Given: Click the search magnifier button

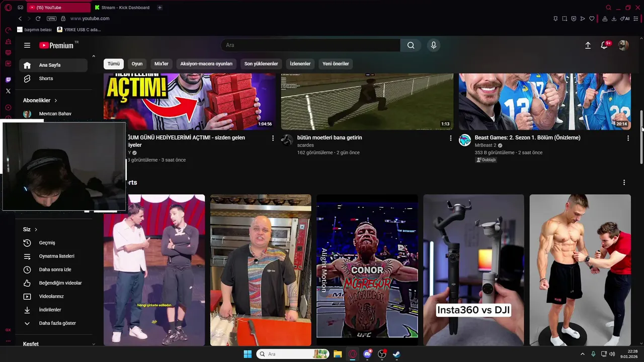Looking at the screenshot, I should (411, 45).
